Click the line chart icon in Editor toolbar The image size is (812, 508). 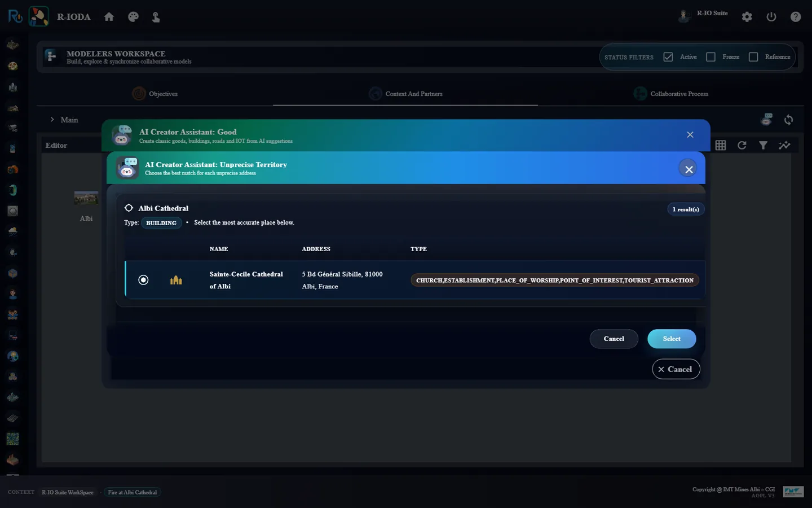tap(784, 146)
